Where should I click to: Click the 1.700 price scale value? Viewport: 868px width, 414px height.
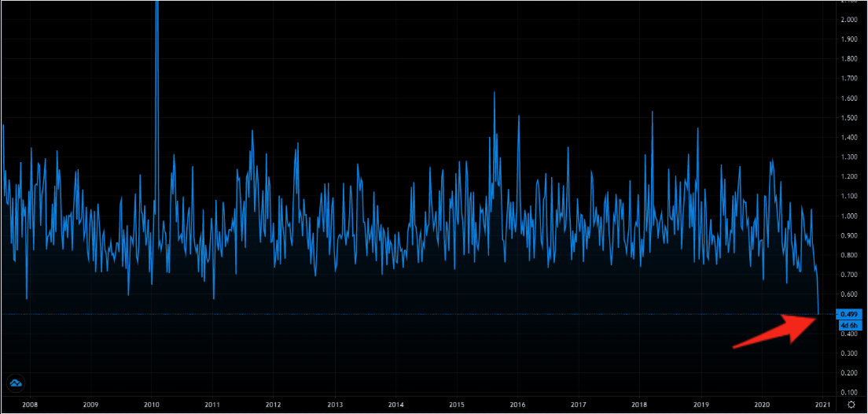click(x=848, y=79)
